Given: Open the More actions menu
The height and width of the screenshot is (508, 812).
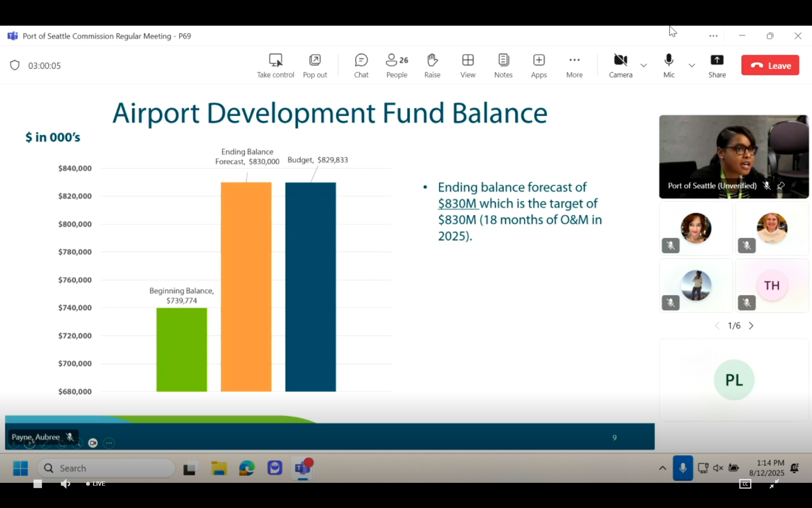Looking at the screenshot, I should (574, 65).
